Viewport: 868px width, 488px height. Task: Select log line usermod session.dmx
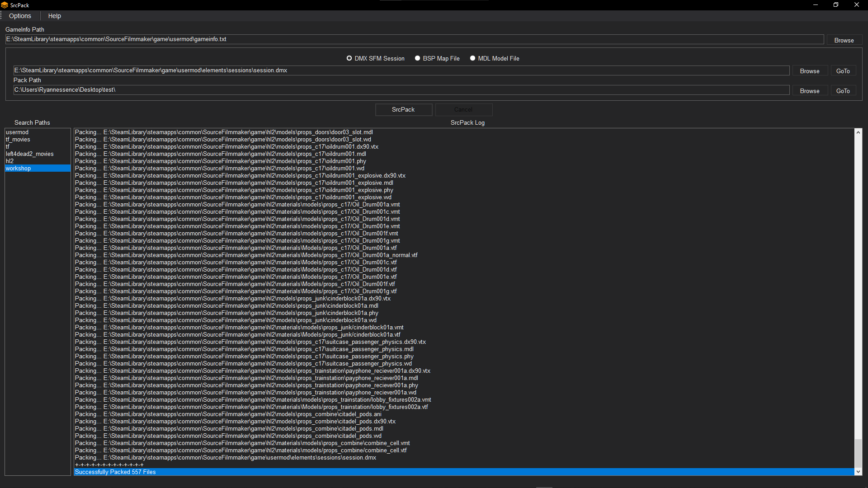(x=464, y=458)
